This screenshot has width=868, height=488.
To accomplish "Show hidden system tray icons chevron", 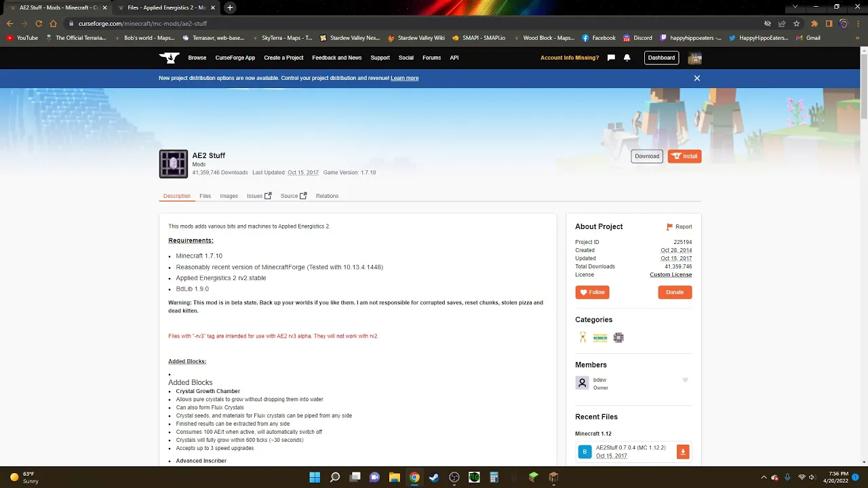I will [x=764, y=477].
